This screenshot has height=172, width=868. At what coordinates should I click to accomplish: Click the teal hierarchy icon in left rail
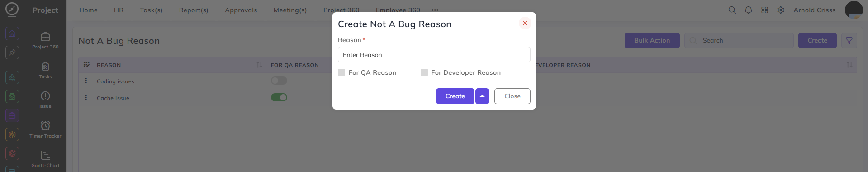pyautogui.click(x=12, y=77)
